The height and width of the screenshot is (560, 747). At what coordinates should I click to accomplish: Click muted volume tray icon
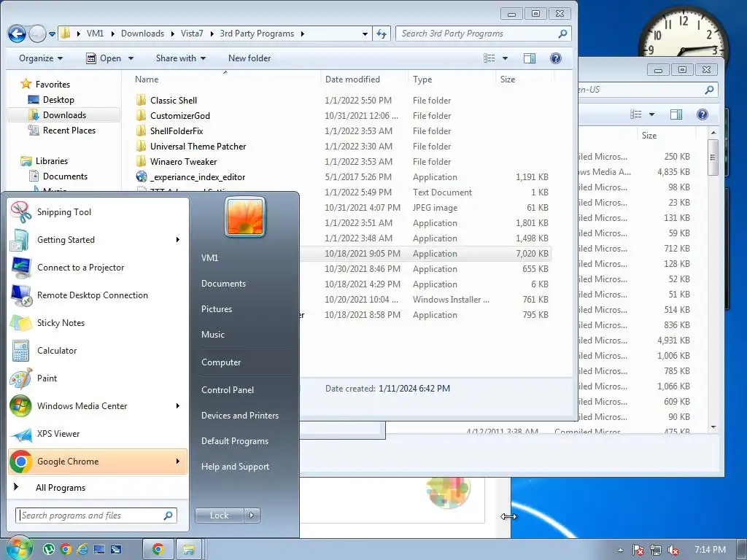click(x=673, y=550)
